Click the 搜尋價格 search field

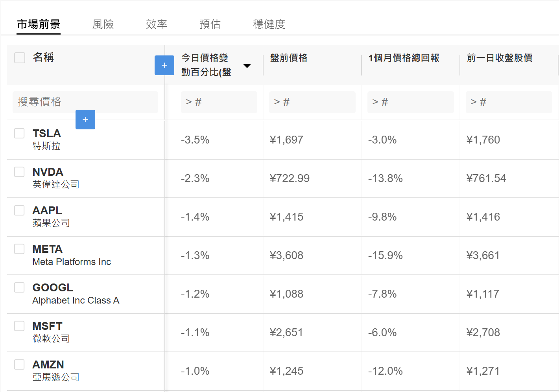85,102
